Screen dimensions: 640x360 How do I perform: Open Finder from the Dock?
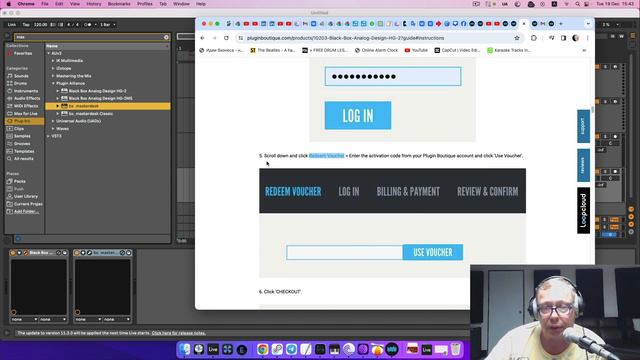tap(184, 349)
